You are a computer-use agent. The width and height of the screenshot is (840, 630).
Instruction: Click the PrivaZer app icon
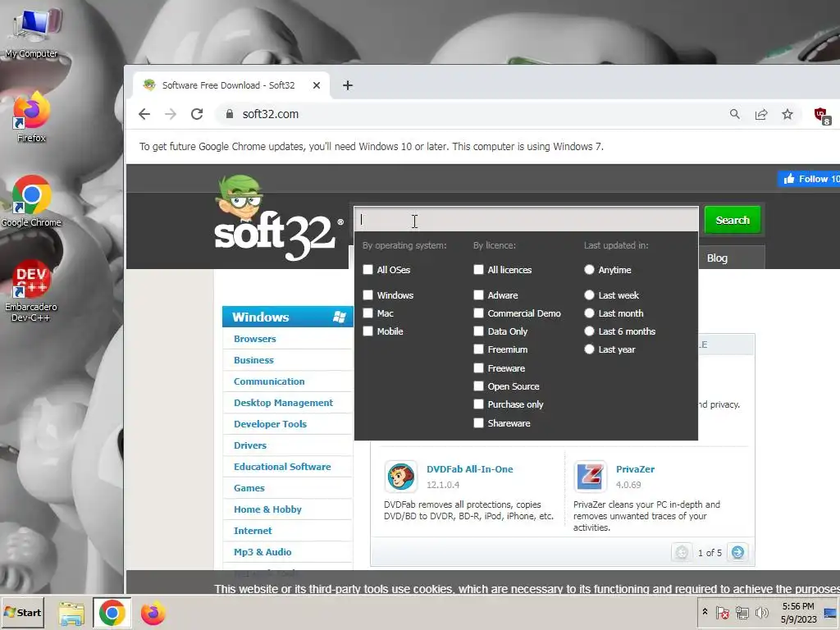pos(590,477)
